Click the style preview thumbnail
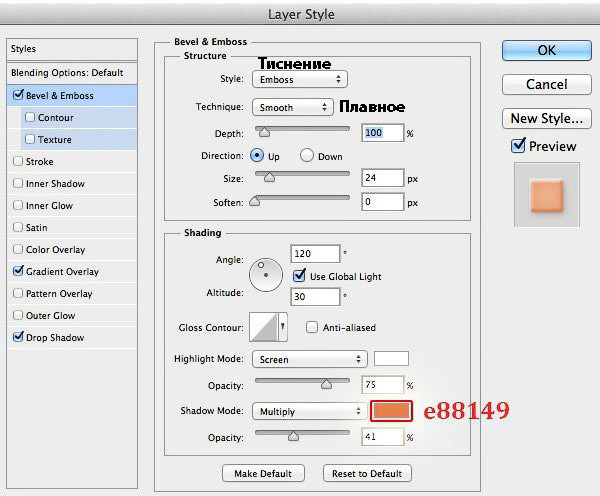 [x=546, y=195]
